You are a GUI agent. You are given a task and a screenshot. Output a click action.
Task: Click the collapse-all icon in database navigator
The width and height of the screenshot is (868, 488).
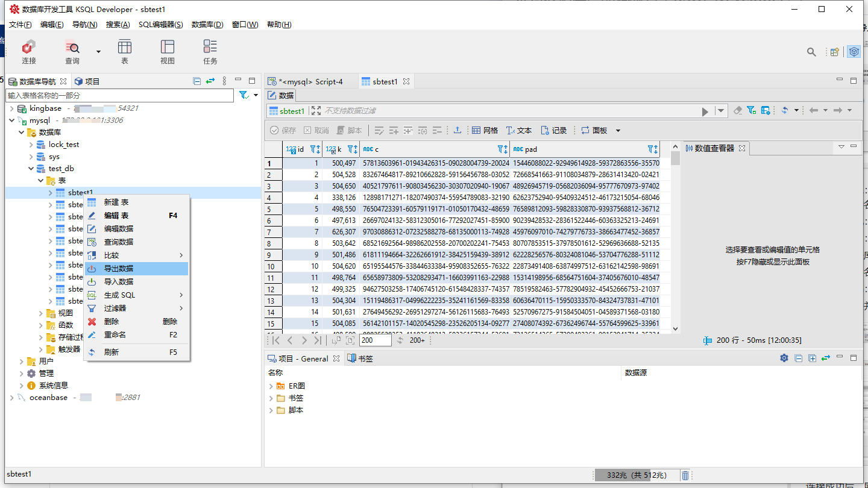coord(197,81)
